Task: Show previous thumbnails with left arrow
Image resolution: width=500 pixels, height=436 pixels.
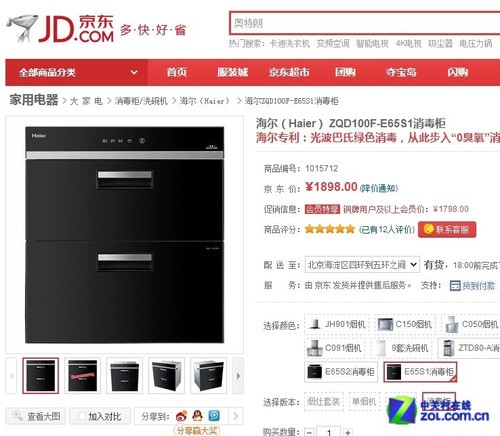Action: tap(11, 376)
